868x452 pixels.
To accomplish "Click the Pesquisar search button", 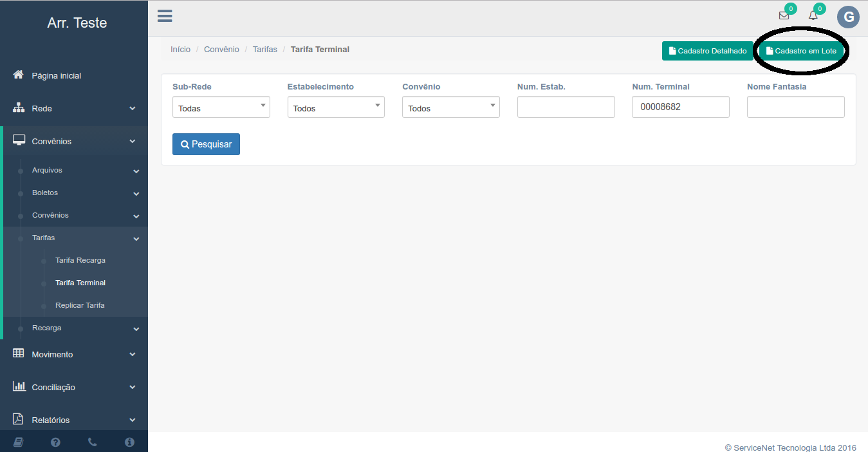I will click(206, 144).
